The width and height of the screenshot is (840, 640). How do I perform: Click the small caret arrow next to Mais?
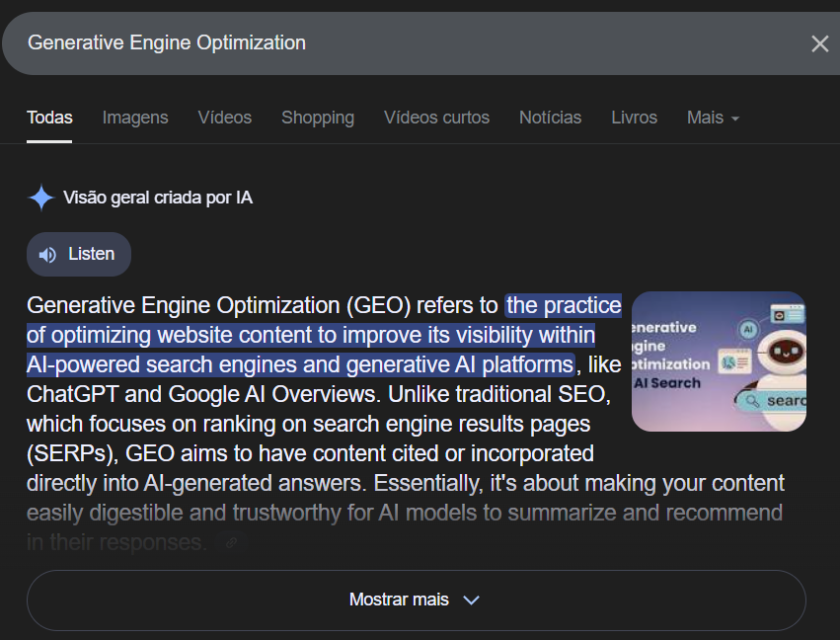735,119
